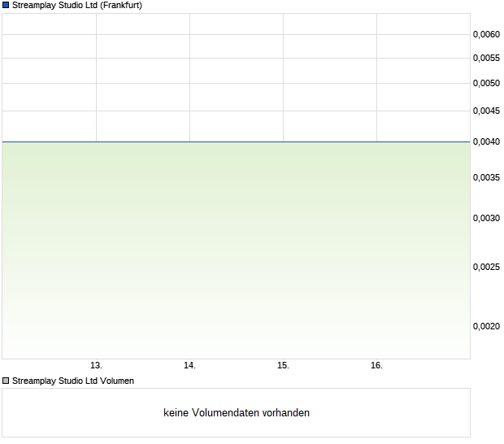The width and height of the screenshot is (504, 444).
Task: Click the 0,0050 price axis label
Action: tap(486, 83)
